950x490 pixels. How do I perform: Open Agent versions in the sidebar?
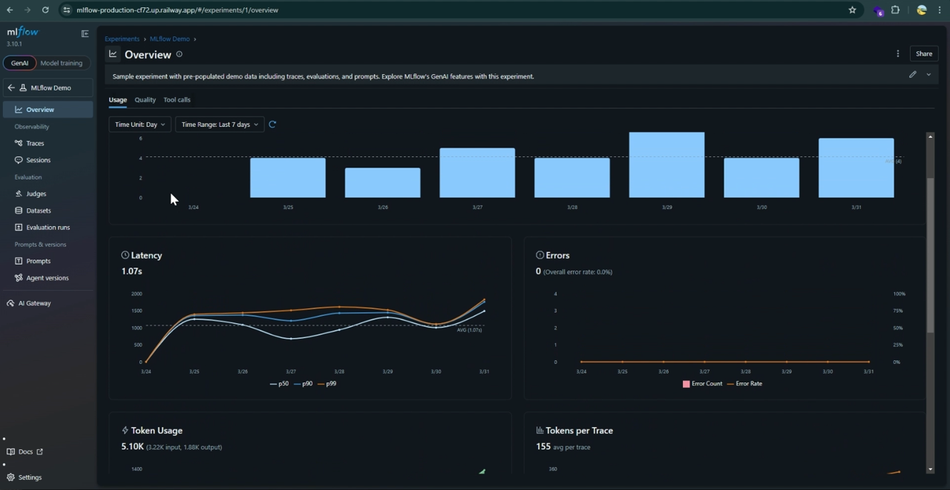(48, 278)
